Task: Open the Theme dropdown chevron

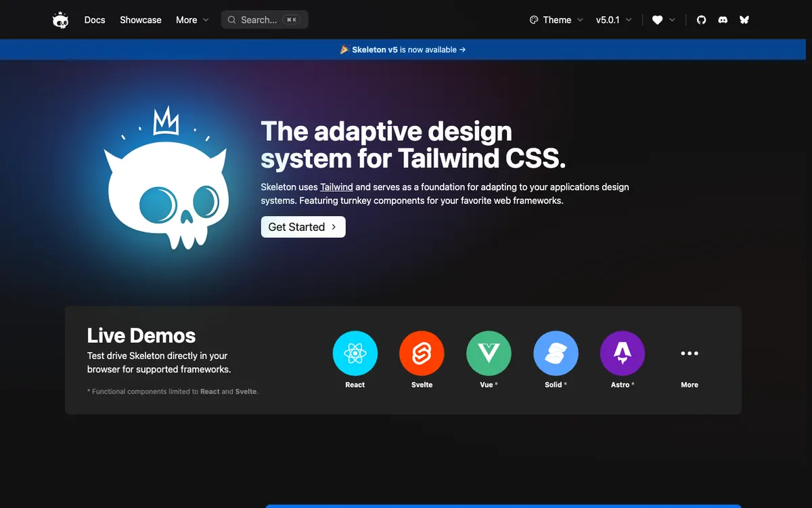Action: pyautogui.click(x=579, y=20)
